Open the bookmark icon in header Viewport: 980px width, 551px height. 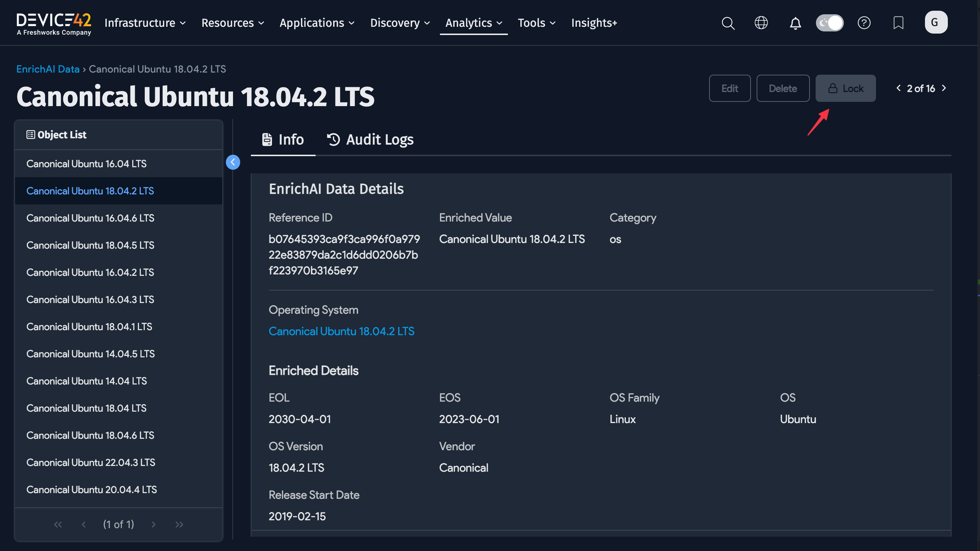pyautogui.click(x=898, y=23)
